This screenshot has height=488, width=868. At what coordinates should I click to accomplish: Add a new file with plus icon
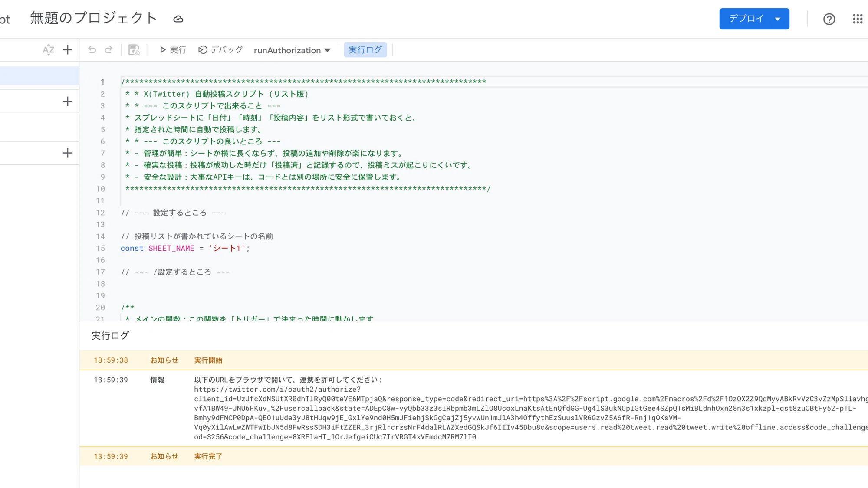[x=68, y=50]
